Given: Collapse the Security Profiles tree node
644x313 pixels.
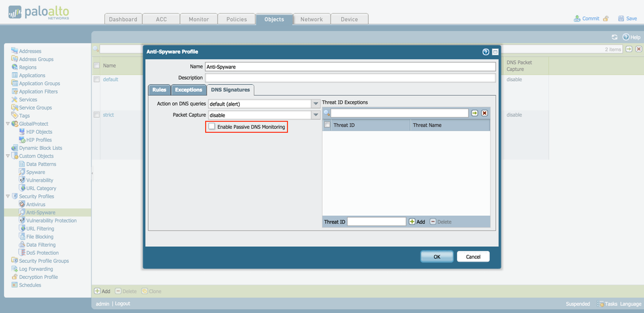Looking at the screenshot, I should pos(8,196).
